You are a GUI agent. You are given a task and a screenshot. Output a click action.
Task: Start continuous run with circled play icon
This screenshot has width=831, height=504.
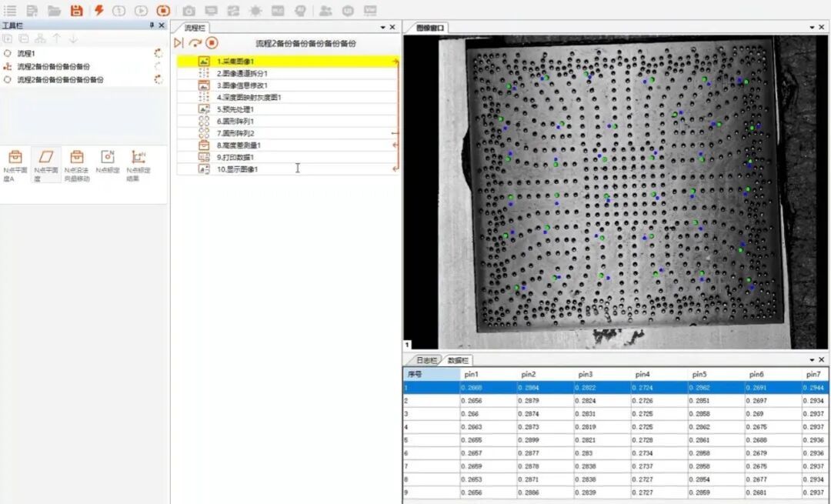(141, 11)
